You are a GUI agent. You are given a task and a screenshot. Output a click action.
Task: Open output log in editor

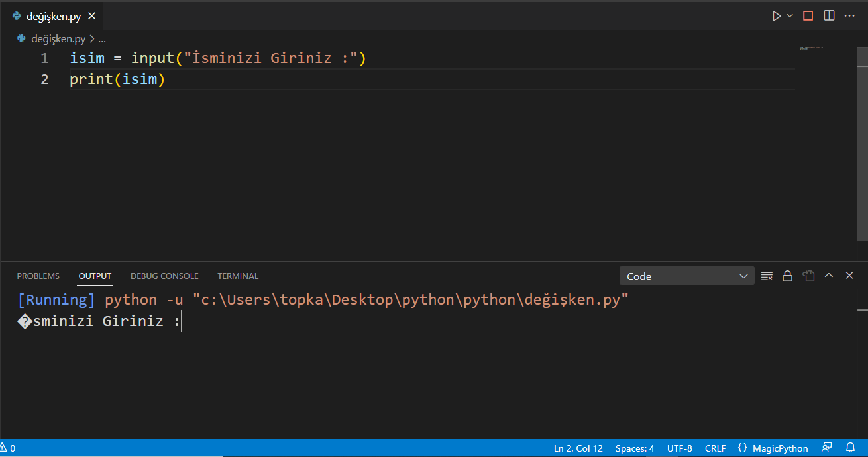pyautogui.click(x=808, y=276)
